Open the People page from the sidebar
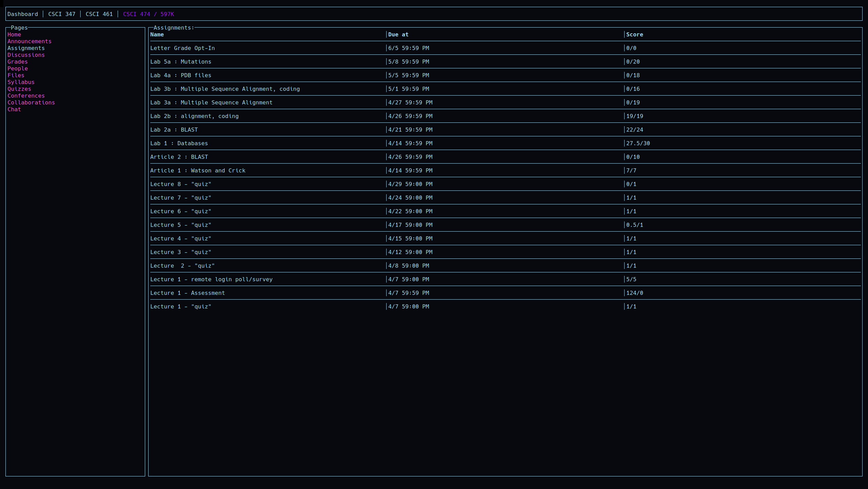The image size is (868, 489). [18, 68]
